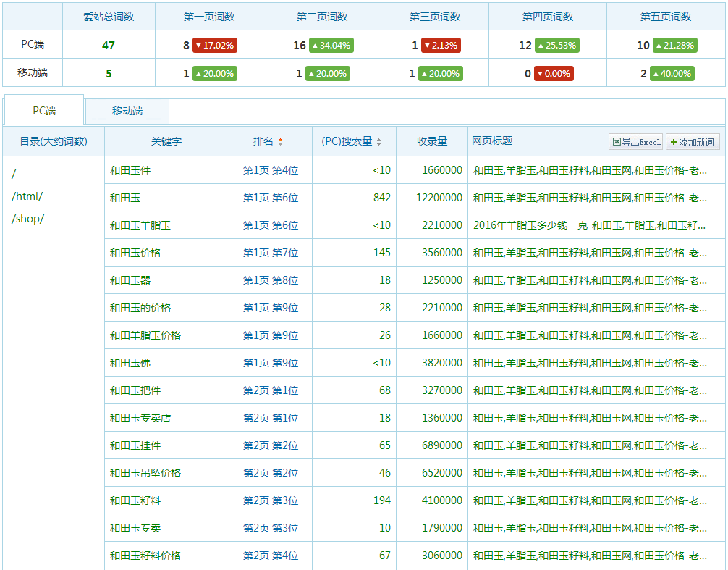The height and width of the screenshot is (570, 728).
Task: Open the keyword 和田玉佛
Action: point(130,363)
